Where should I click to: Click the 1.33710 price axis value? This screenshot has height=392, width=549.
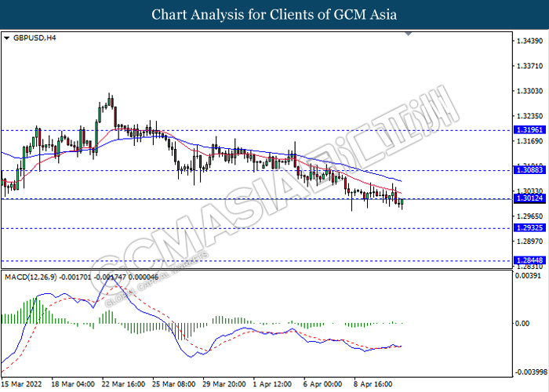tap(529, 66)
